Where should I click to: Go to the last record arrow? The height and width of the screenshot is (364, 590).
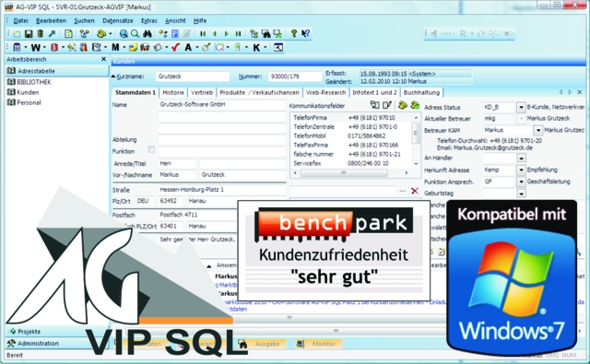coord(238,34)
